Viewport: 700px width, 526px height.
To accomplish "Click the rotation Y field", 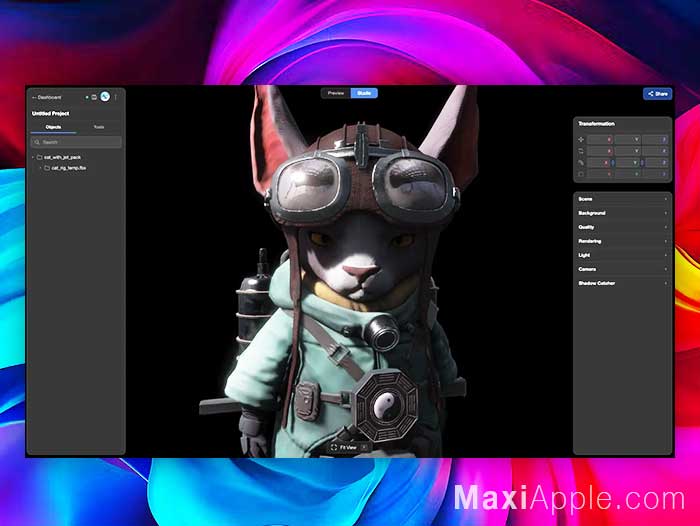I will [x=627, y=151].
